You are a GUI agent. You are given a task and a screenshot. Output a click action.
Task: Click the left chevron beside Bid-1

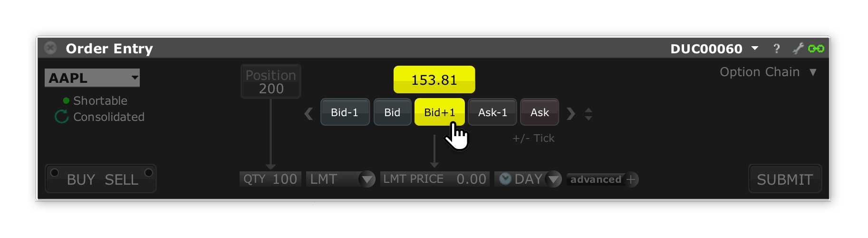point(309,113)
